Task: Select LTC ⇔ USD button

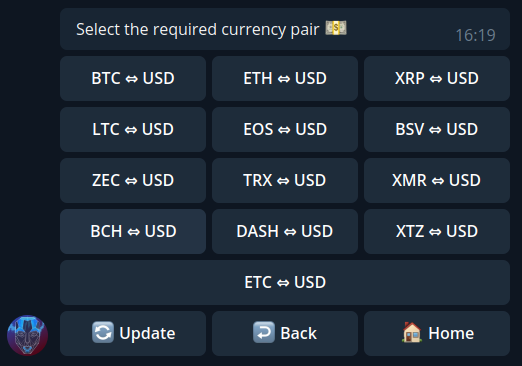Action: pos(133,129)
